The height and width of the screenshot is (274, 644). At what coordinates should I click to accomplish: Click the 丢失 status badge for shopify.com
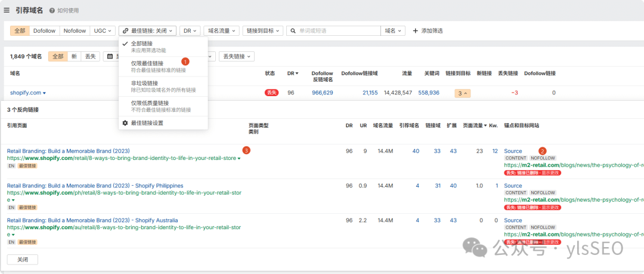271,93
